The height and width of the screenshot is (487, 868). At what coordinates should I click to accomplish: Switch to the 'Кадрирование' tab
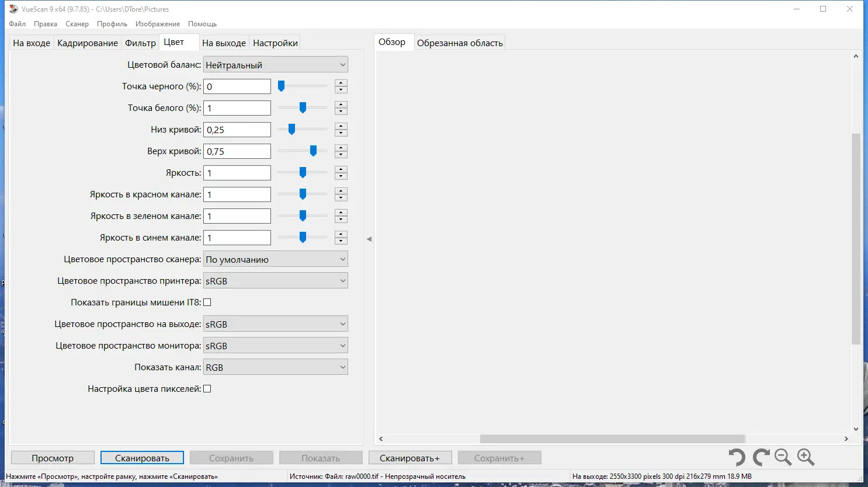(x=88, y=43)
